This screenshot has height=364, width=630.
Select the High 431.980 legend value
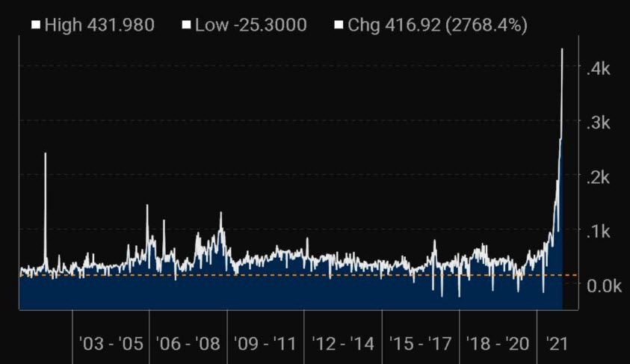[99, 25]
